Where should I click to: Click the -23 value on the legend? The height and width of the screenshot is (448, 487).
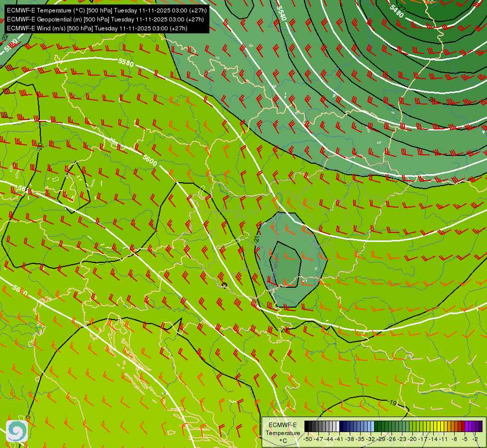click(401, 439)
